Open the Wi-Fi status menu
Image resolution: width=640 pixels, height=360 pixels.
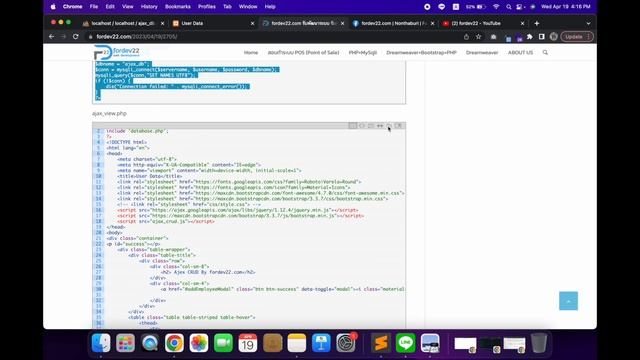496,7
